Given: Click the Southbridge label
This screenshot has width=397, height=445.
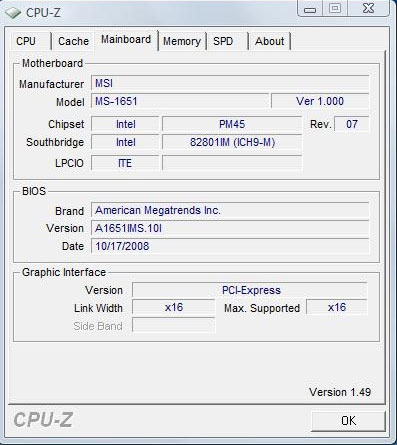Looking at the screenshot, I should tap(55, 142).
